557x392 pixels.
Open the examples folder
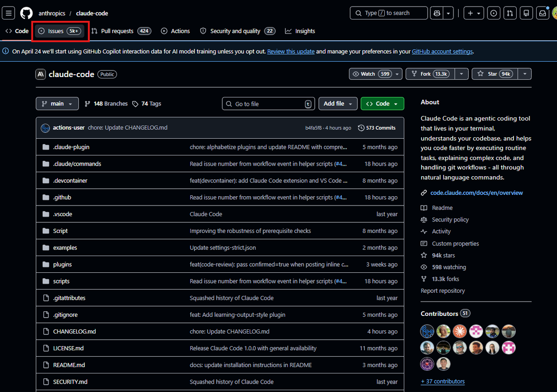pos(65,248)
